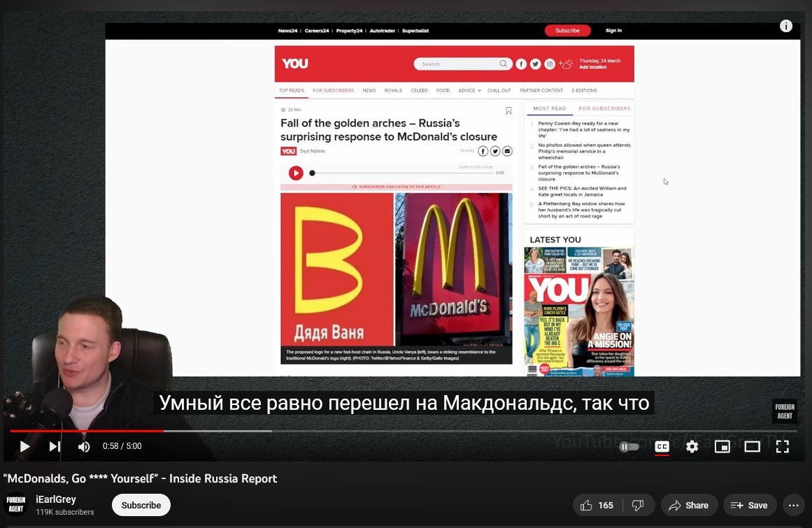Screen dimensions: 812x528
Task: Open the Autotrader link
Action: (382, 31)
